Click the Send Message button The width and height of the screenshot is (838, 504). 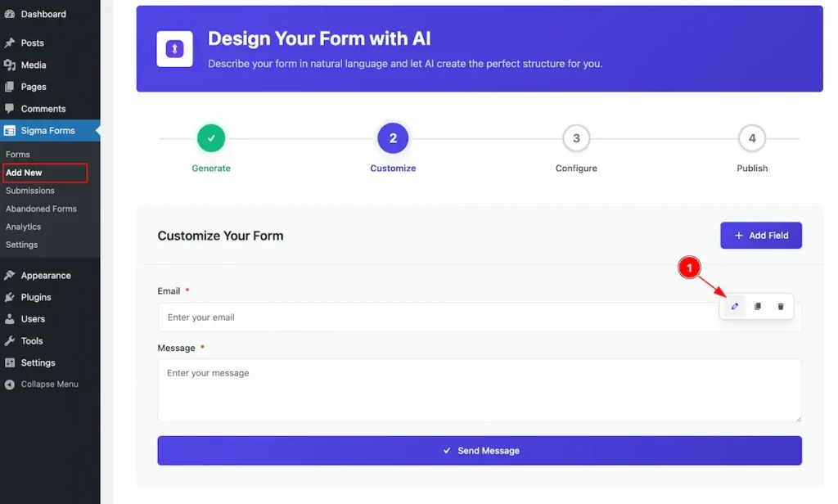pos(480,451)
